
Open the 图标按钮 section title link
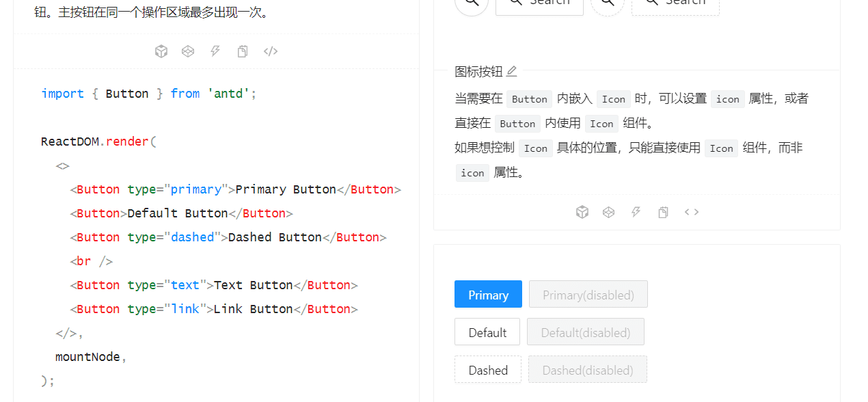click(478, 71)
